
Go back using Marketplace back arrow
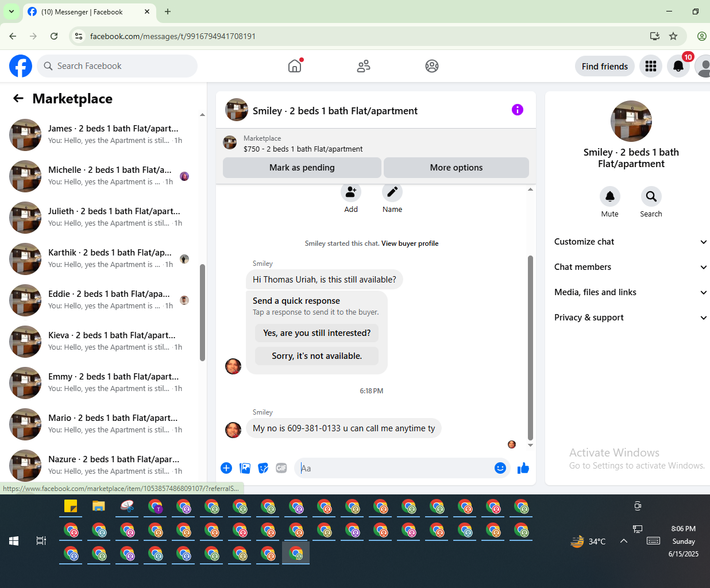tap(18, 98)
